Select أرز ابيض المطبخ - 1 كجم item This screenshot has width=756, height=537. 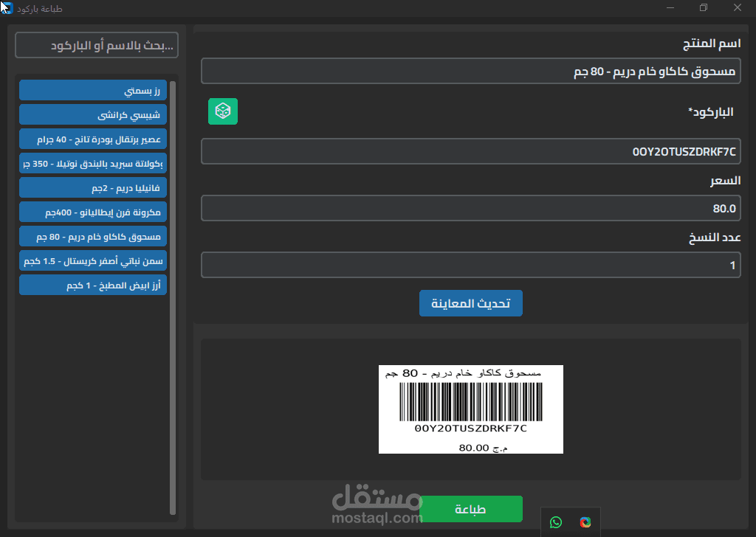point(93,285)
